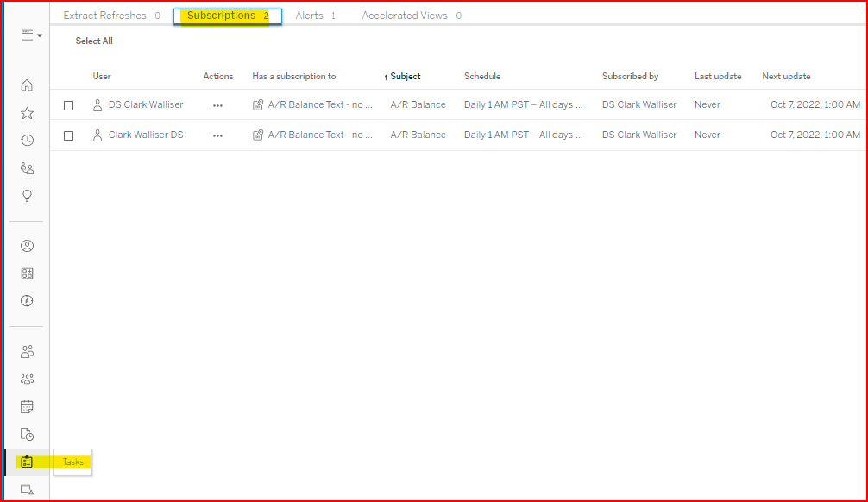This screenshot has width=868, height=502.
Task: Open the actions menu for the Clark Walliser DS row
Action: [217, 135]
